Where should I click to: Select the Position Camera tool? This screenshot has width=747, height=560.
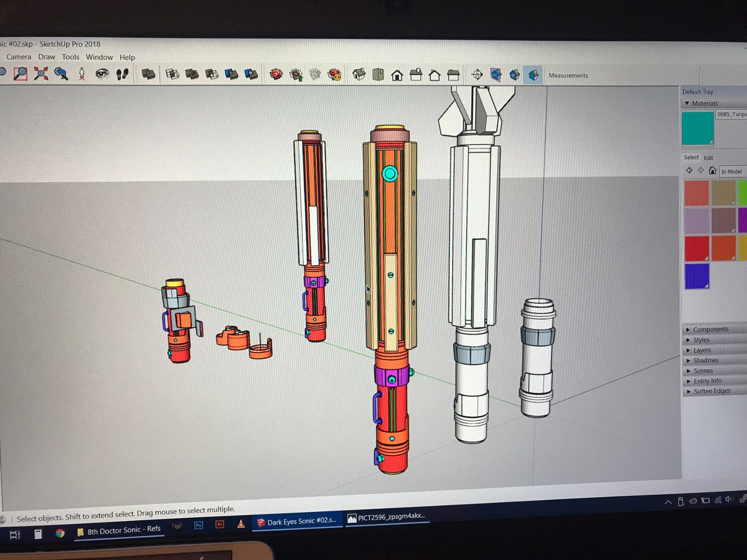(82, 74)
